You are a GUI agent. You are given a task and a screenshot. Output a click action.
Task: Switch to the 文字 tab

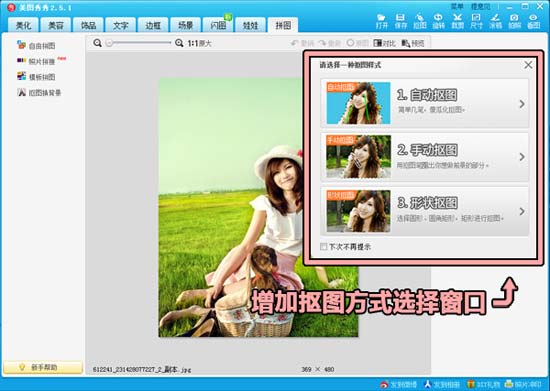tap(120, 25)
